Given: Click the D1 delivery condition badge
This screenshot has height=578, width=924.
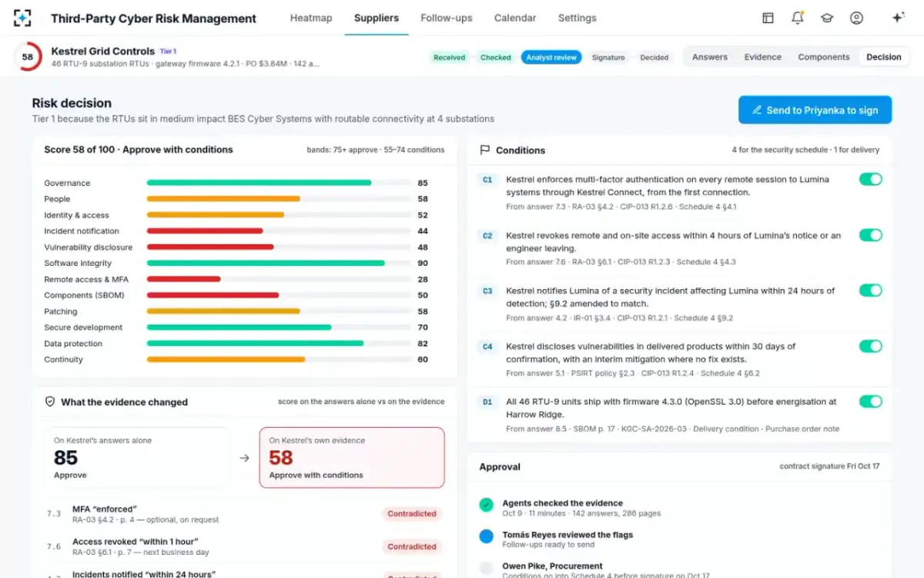Looking at the screenshot, I should point(487,402).
